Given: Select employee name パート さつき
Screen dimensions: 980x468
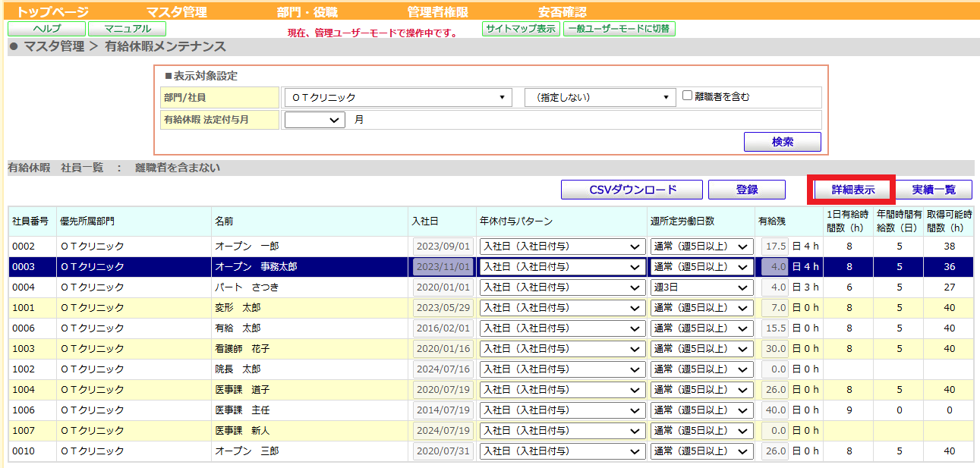Looking at the screenshot, I should [247, 287].
